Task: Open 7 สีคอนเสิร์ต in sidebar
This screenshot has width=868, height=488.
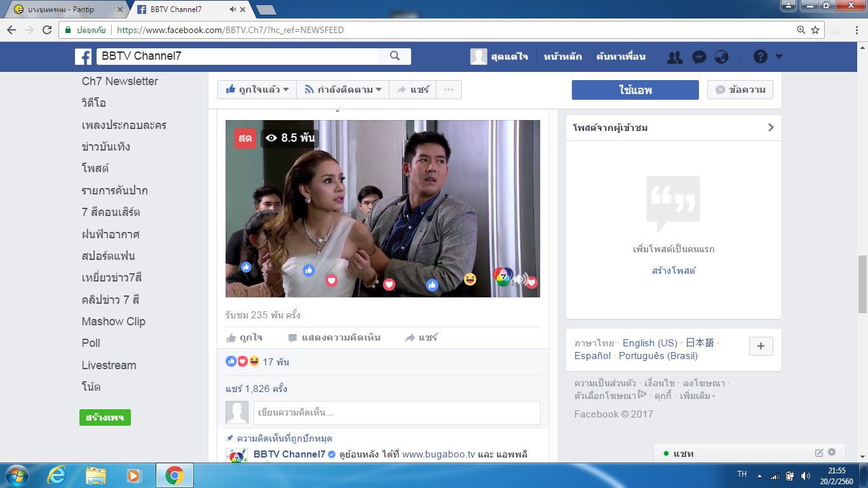Action: click(111, 212)
